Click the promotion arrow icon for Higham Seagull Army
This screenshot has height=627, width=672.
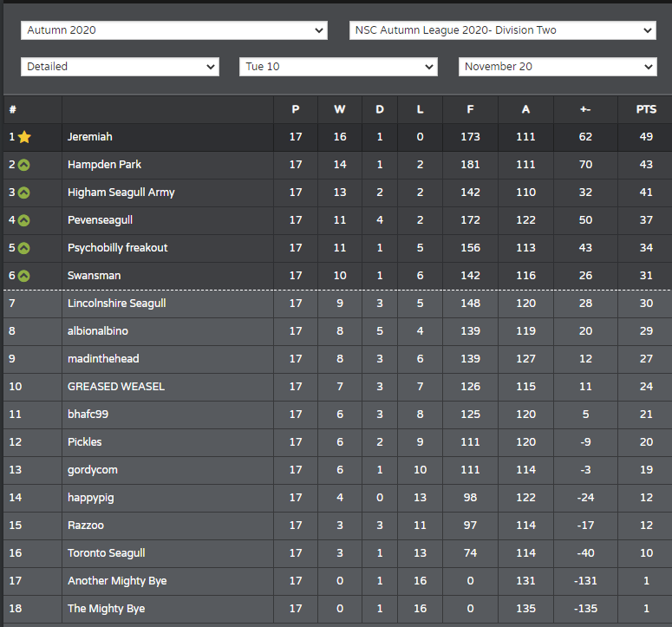(24, 193)
